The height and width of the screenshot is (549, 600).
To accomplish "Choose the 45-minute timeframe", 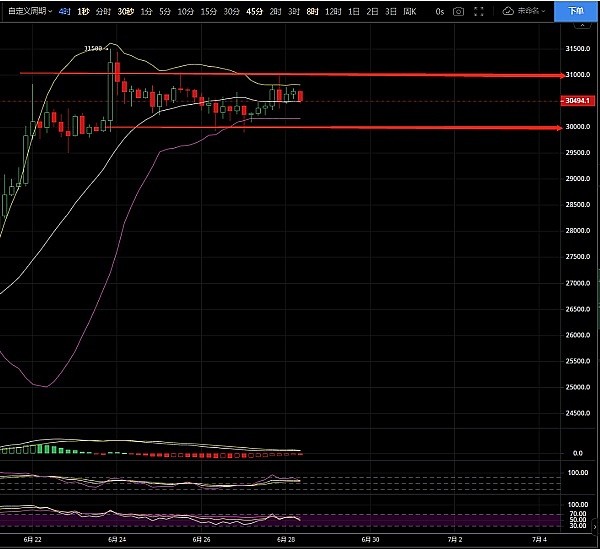I will click(x=254, y=11).
